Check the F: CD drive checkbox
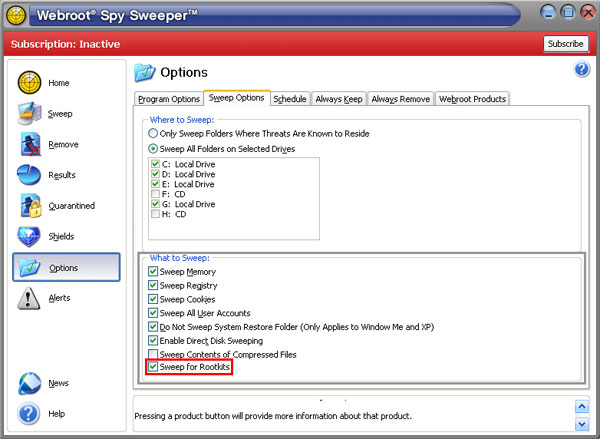The width and height of the screenshot is (600, 439). pos(155,194)
